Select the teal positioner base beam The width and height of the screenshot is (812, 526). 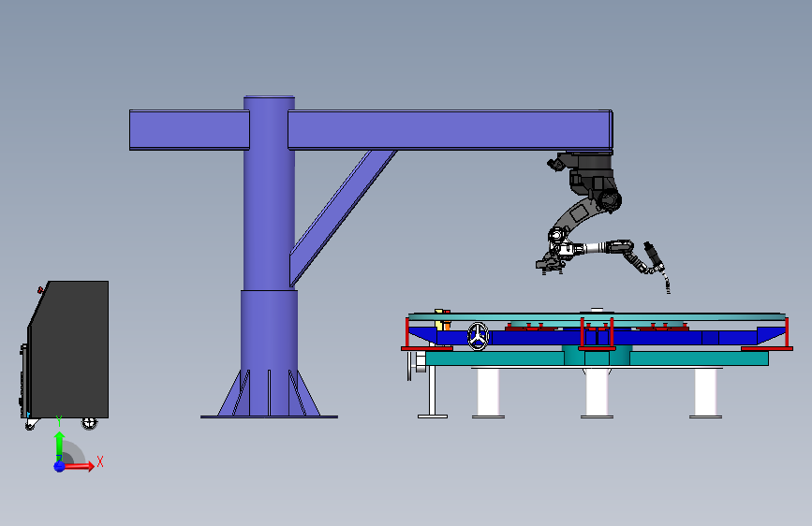(597, 358)
